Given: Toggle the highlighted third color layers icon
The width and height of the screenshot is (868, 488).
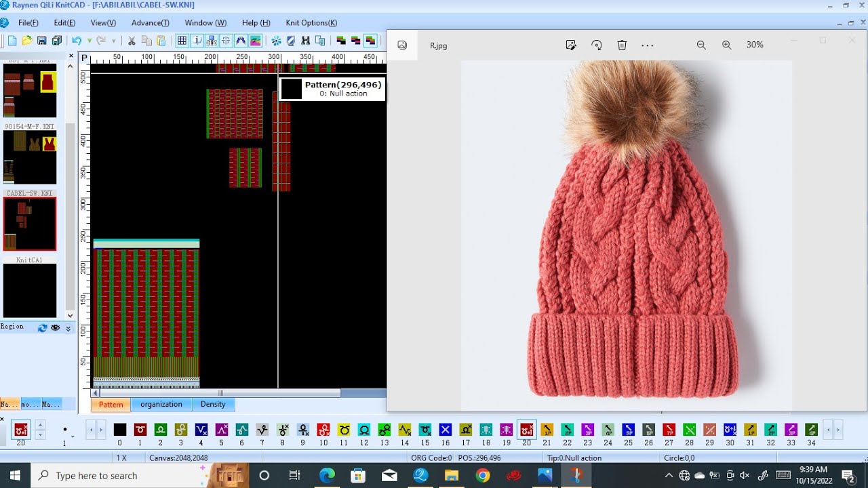Looking at the screenshot, I should (371, 41).
